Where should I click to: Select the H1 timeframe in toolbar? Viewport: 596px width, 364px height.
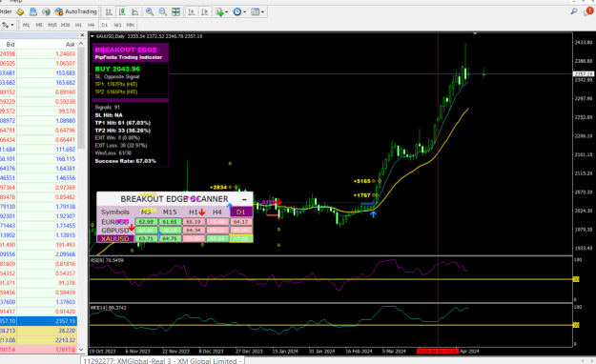pos(78,25)
